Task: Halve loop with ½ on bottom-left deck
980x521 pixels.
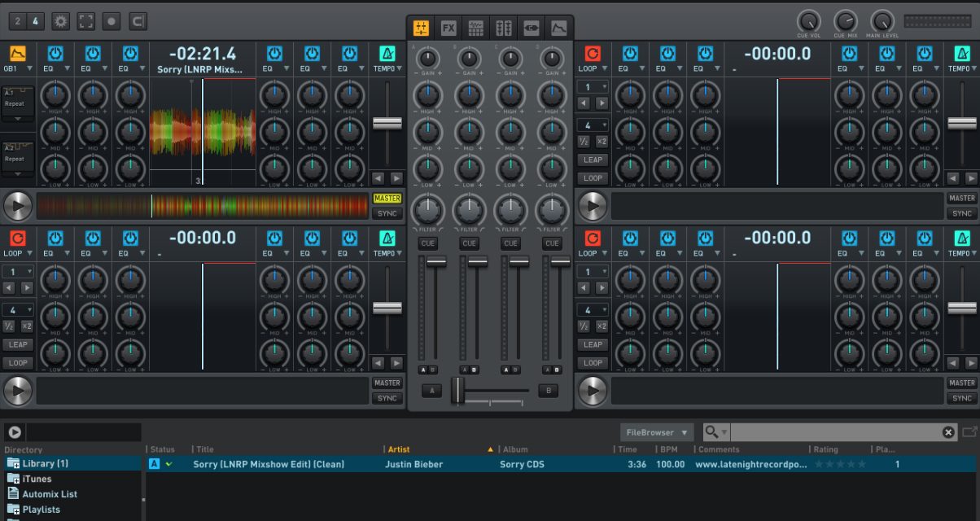Action: coord(10,326)
